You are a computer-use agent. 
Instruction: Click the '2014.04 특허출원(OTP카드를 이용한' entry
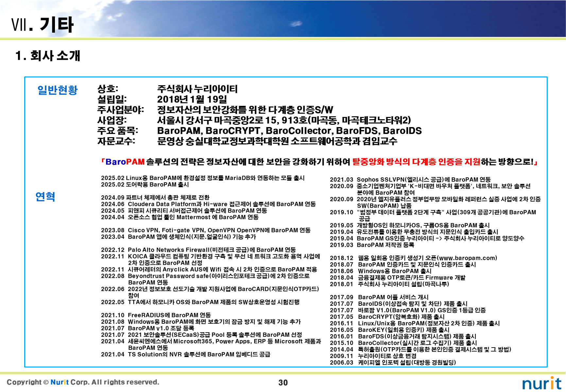[x=420, y=350]
